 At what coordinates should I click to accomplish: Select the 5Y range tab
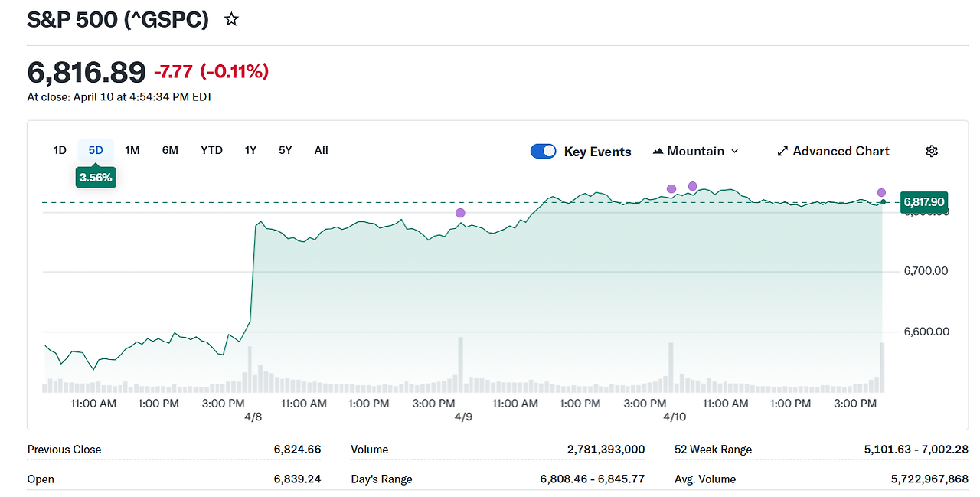click(286, 150)
